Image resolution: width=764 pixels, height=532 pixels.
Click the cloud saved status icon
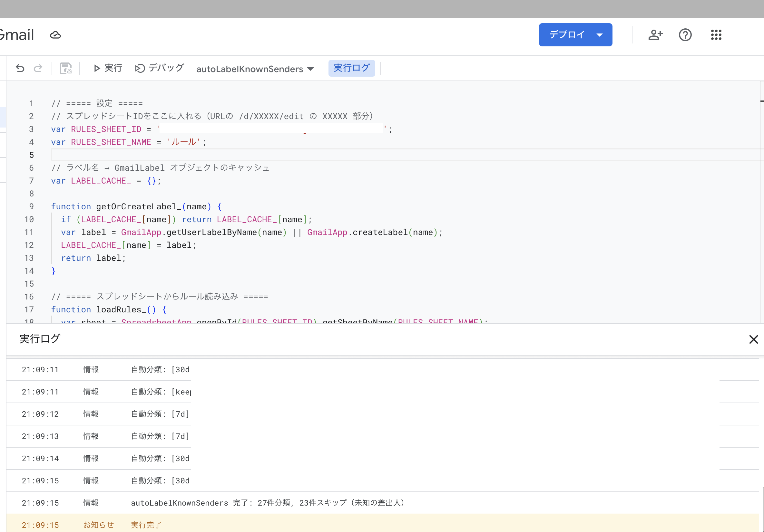(x=55, y=35)
